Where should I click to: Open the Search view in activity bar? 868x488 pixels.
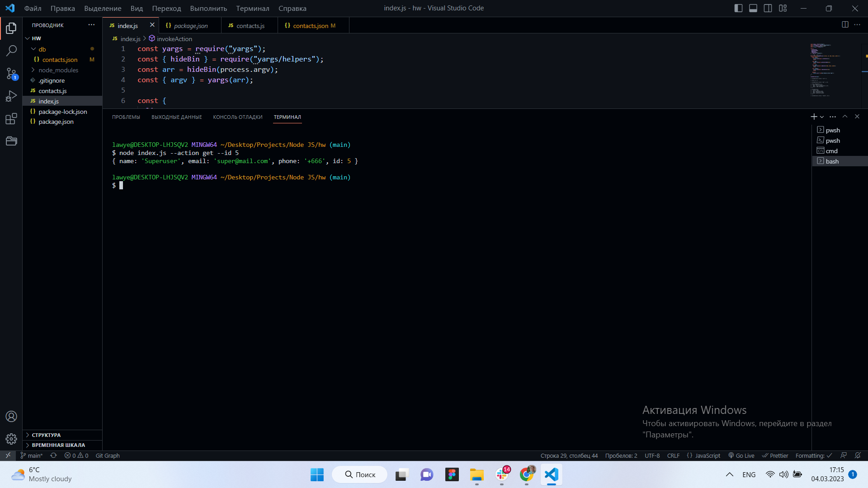[11, 51]
